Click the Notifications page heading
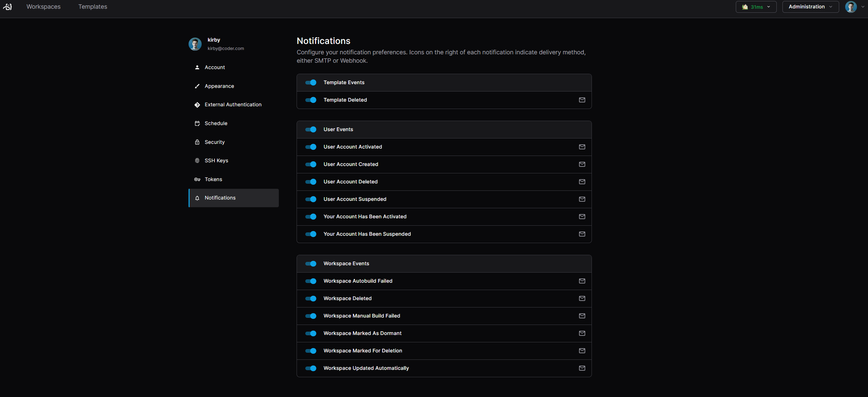 coord(323,41)
